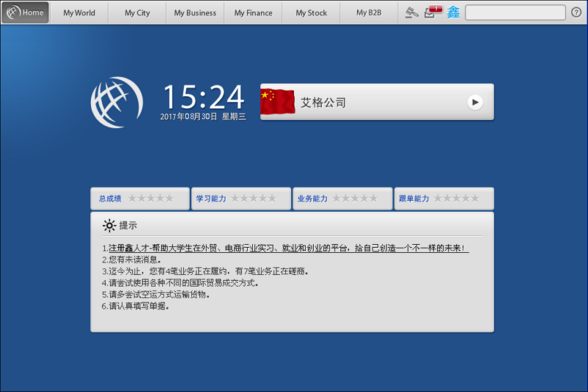Open help via the question mark icon

click(576, 13)
